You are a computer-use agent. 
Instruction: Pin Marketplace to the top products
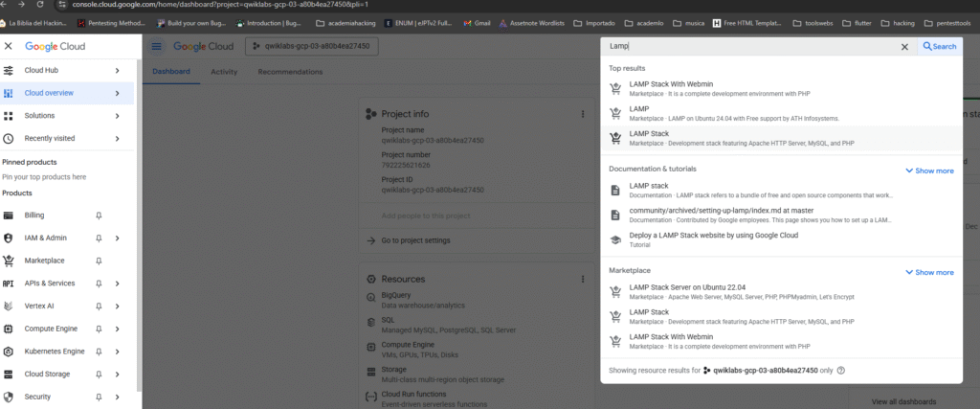pos(100,261)
